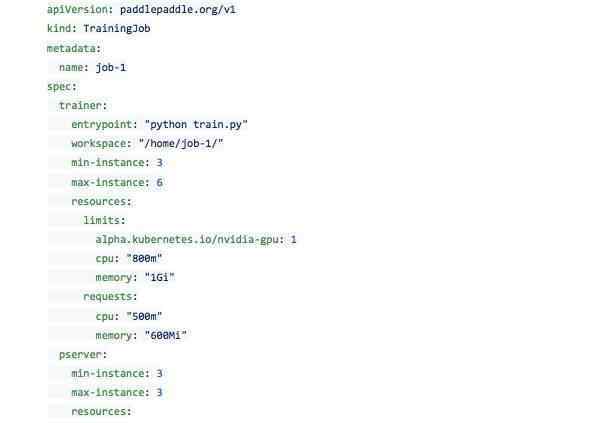
Task: Click the limits key under trainer resources
Action: tap(101, 220)
